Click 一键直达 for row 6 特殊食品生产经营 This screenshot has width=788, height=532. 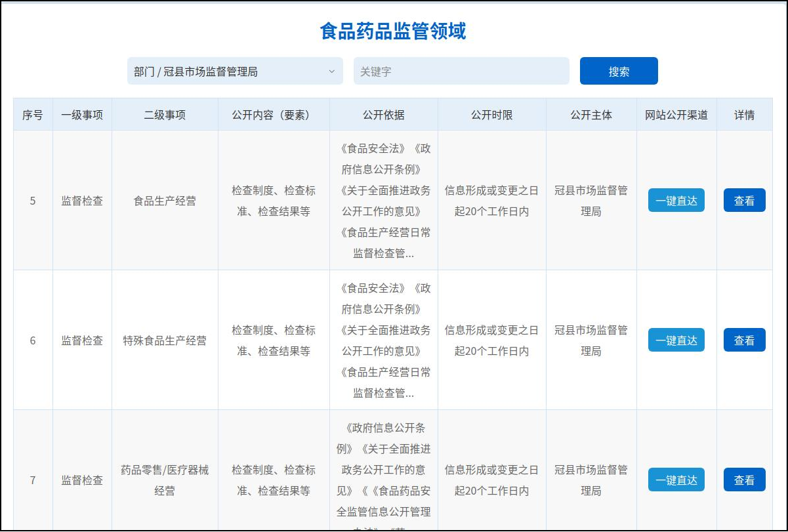[676, 340]
